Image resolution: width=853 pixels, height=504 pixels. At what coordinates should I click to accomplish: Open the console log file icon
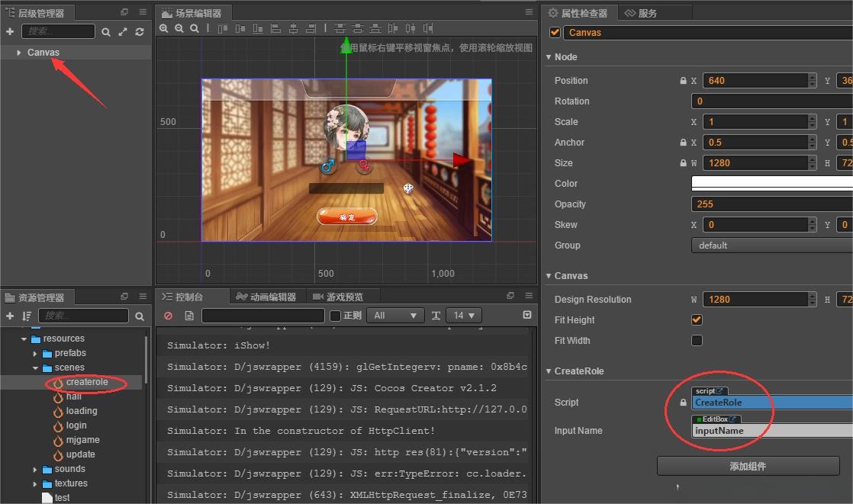click(x=189, y=316)
